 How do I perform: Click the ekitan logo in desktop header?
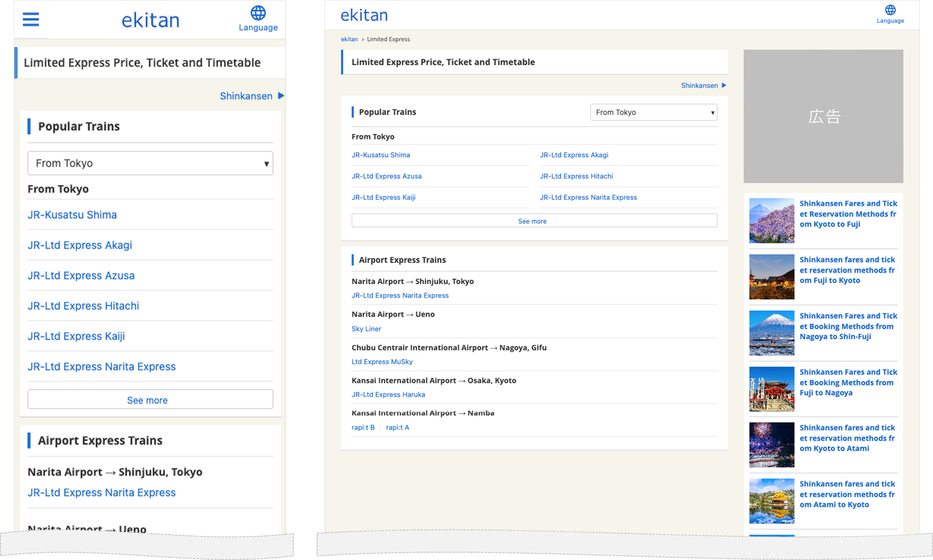pos(364,15)
